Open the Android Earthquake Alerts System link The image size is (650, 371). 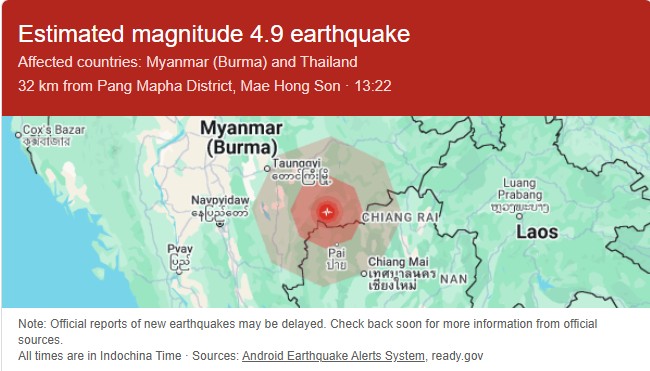(x=333, y=356)
